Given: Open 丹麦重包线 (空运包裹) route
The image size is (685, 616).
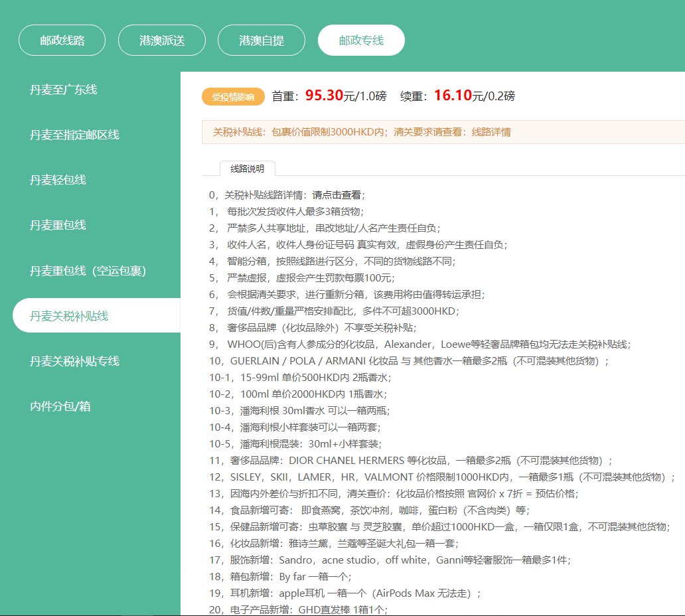Looking at the screenshot, I should coord(88,270).
